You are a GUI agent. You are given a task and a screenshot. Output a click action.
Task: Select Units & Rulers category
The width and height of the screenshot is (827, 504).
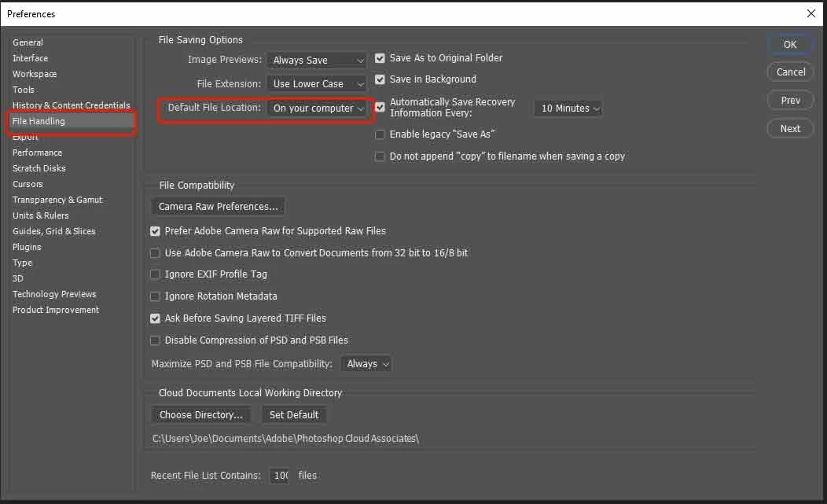click(41, 215)
